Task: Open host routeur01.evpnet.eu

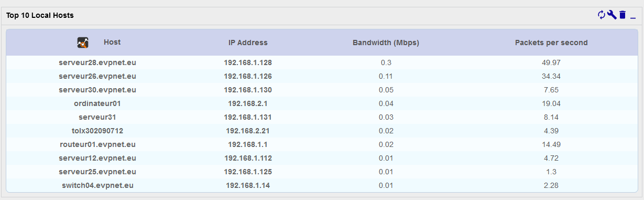Action: pyautogui.click(x=97, y=144)
